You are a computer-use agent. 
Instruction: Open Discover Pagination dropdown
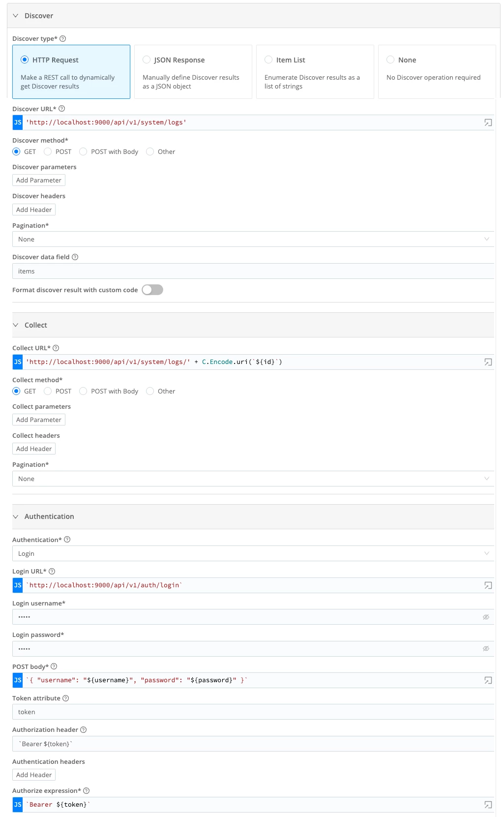[x=253, y=239]
